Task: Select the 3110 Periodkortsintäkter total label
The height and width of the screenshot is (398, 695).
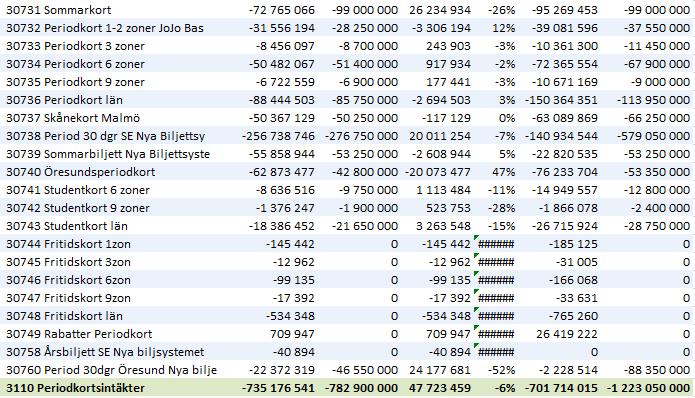Action: coord(75,388)
